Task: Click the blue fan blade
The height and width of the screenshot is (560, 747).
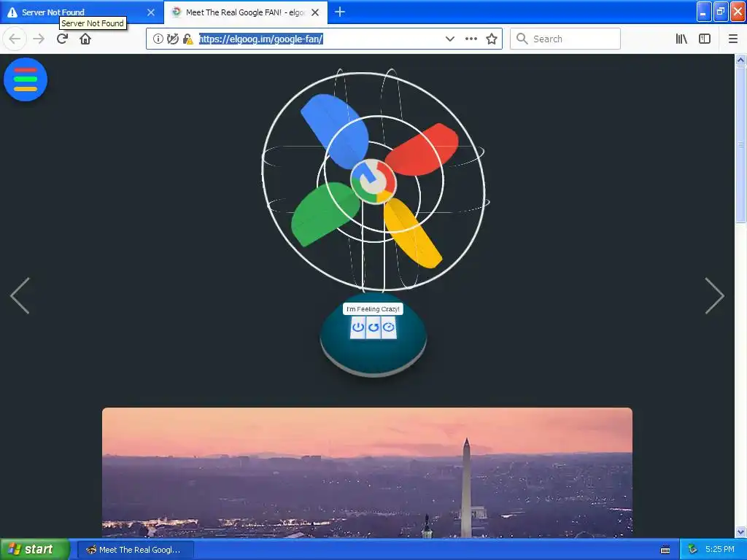Action: pyautogui.click(x=335, y=131)
